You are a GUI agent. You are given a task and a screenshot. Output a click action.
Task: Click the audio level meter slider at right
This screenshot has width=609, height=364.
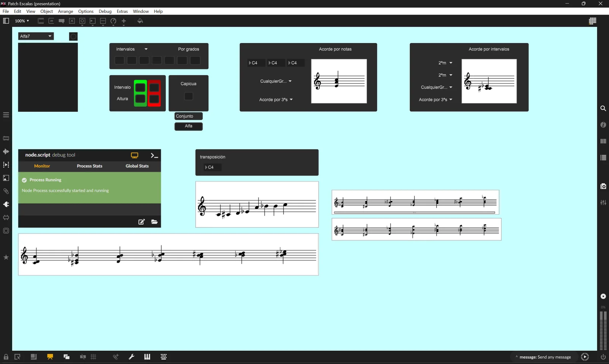(x=603, y=331)
